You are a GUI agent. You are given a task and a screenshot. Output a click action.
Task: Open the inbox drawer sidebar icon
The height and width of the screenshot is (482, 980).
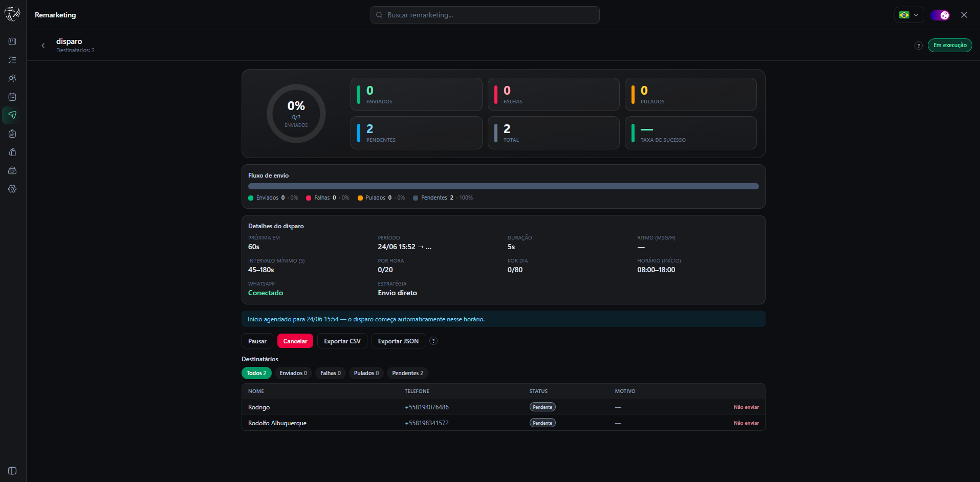[x=12, y=170]
